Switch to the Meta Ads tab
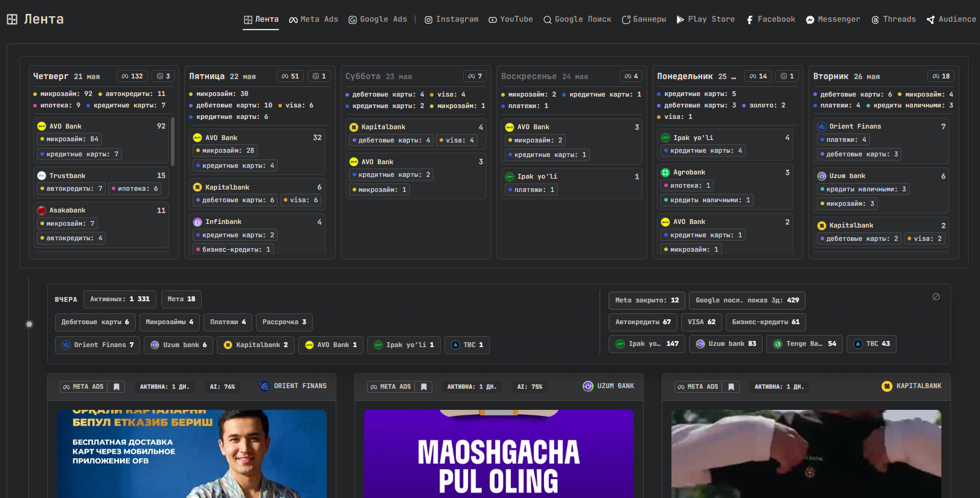The height and width of the screenshot is (498, 980). [313, 19]
